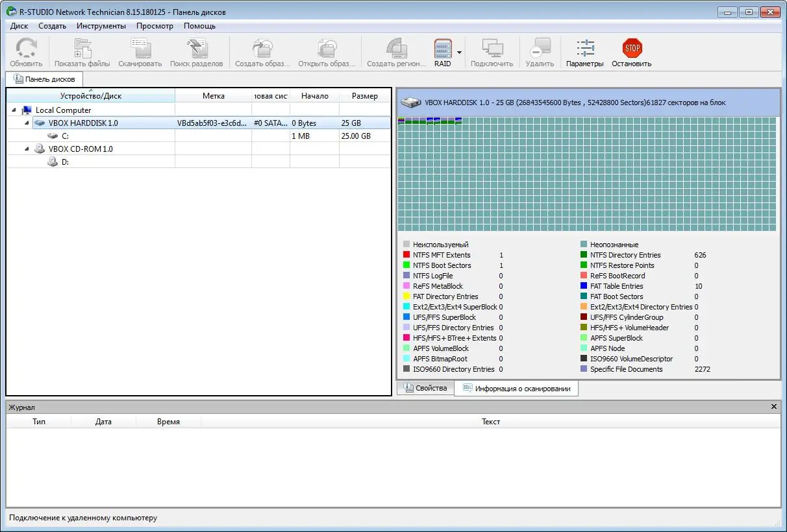
Task: Click the Stop (Остановить) scan icon
Action: point(631,49)
